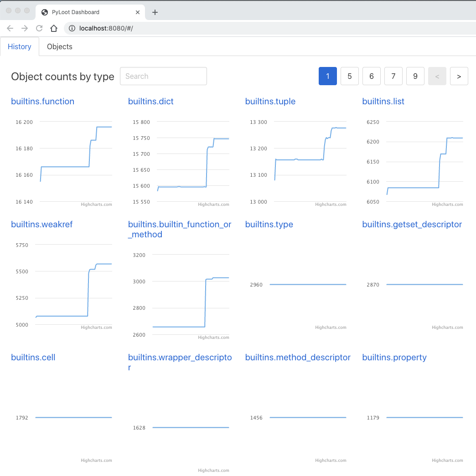
Task: Open a new tab with plus icon
Action: tap(155, 12)
